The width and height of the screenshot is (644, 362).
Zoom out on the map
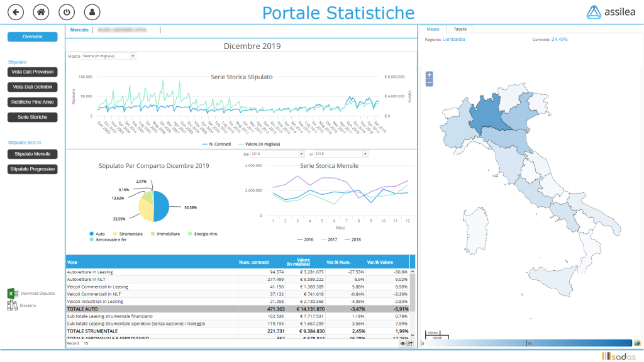point(429,82)
